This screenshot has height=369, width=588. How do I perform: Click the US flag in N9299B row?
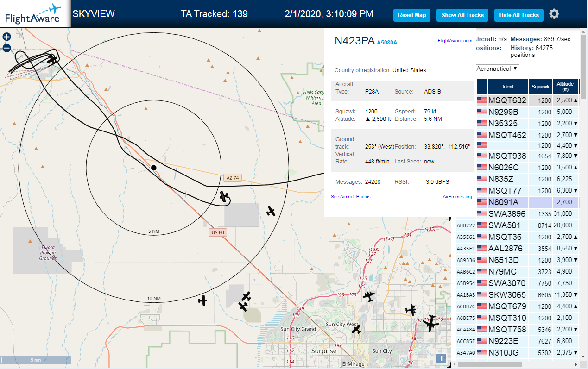coord(482,112)
